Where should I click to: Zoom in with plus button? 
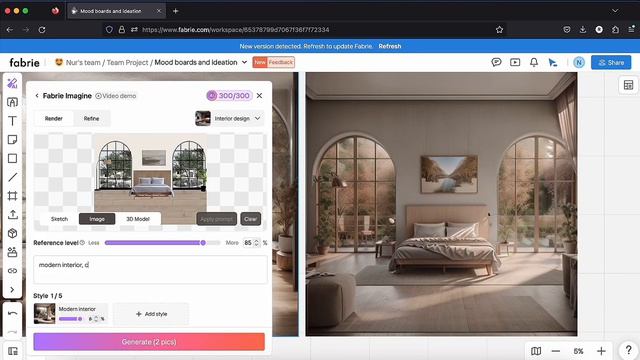pyautogui.click(x=601, y=351)
